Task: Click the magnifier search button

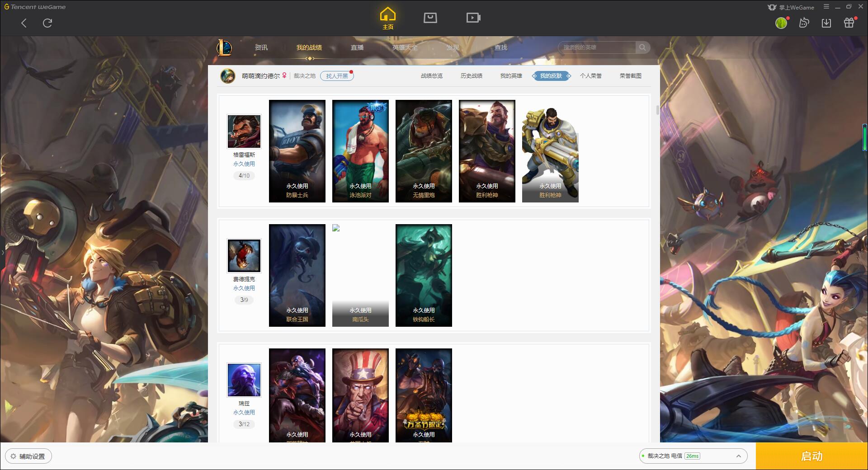Action: [x=642, y=47]
